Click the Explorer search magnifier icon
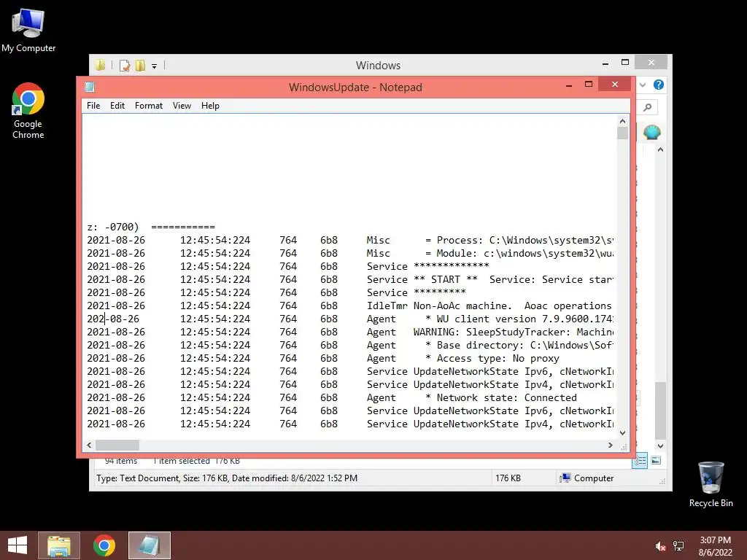747x560 pixels. pyautogui.click(x=648, y=107)
